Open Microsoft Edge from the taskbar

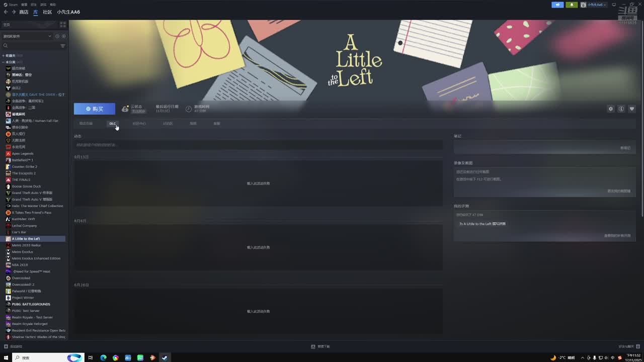tap(103, 357)
